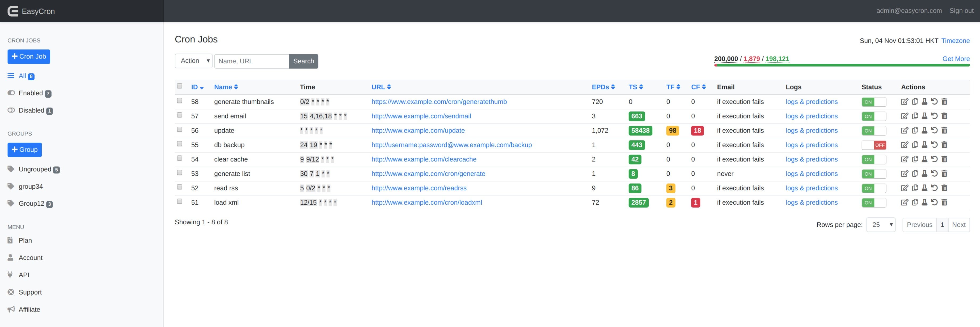Open logs & predictions for update job

point(812,130)
